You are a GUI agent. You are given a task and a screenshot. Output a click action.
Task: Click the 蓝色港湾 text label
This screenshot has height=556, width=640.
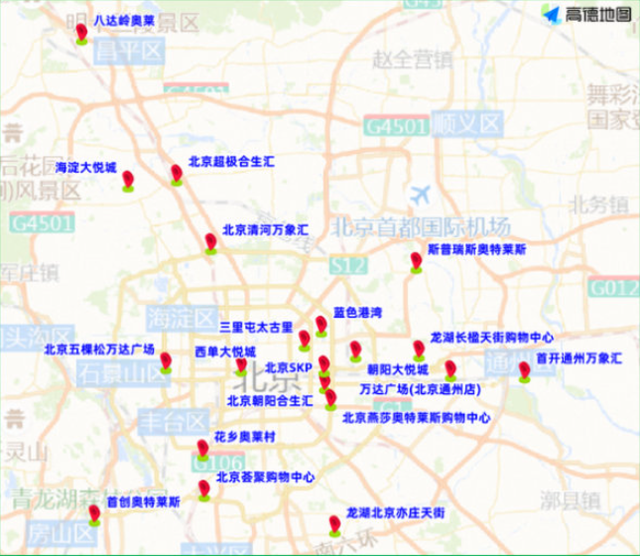coord(358,312)
